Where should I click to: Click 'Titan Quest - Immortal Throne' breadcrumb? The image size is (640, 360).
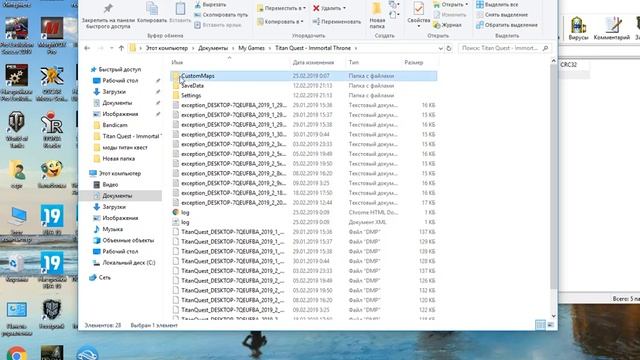(313, 48)
